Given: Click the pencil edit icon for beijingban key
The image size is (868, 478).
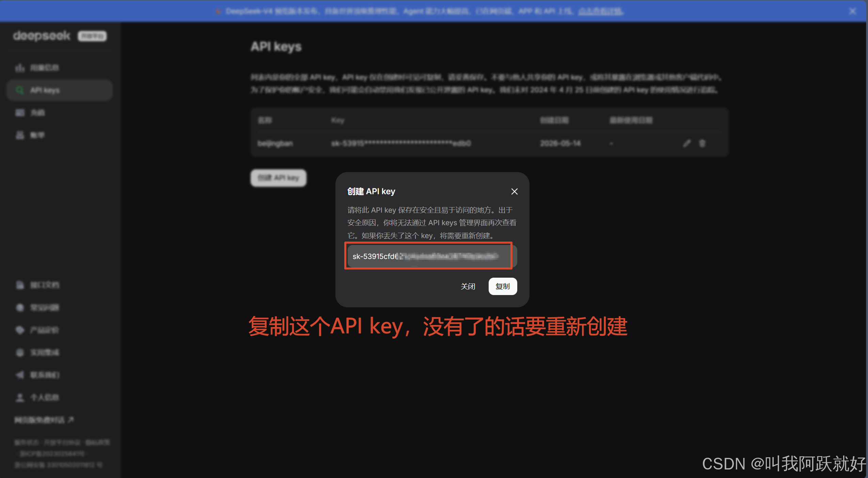Looking at the screenshot, I should (687, 143).
